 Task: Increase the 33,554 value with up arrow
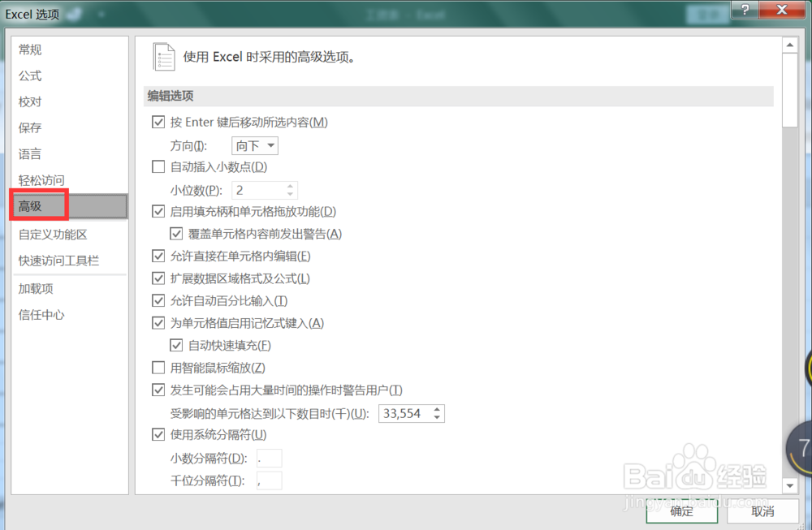click(438, 409)
